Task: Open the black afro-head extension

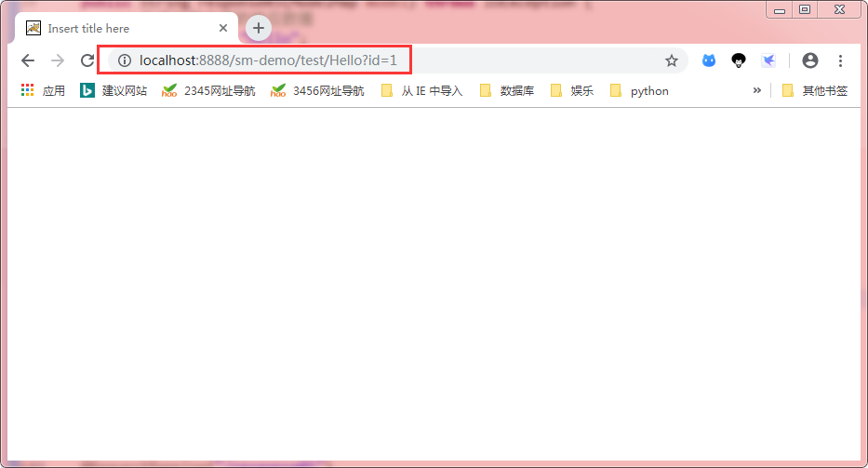Action: pos(739,60)
